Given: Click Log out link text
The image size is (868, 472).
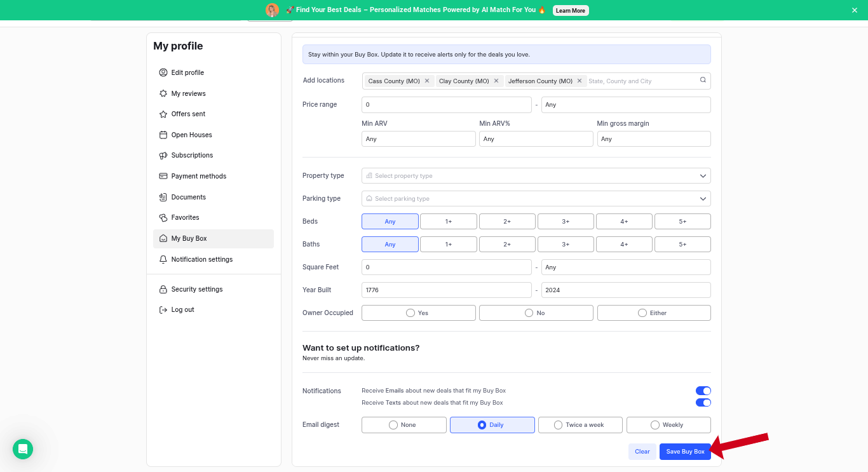Looking at the screenshot, I should click(183, 310).
